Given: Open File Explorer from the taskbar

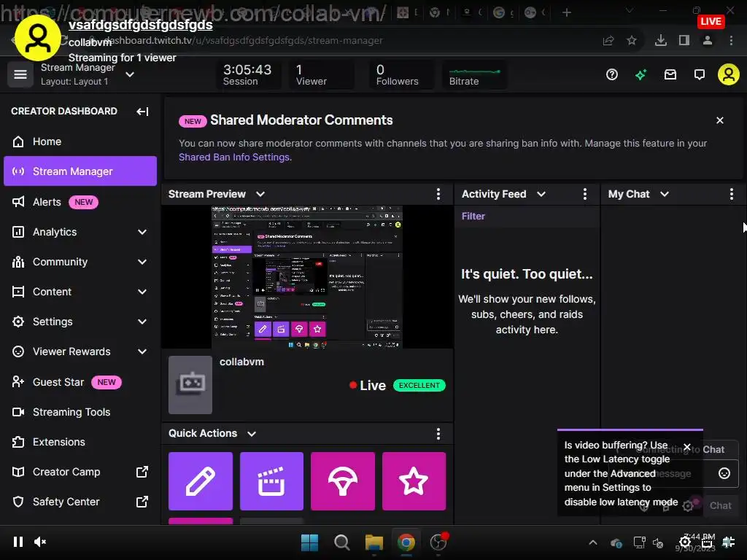Looking at the screenshot, I should (x=374, y=542).
